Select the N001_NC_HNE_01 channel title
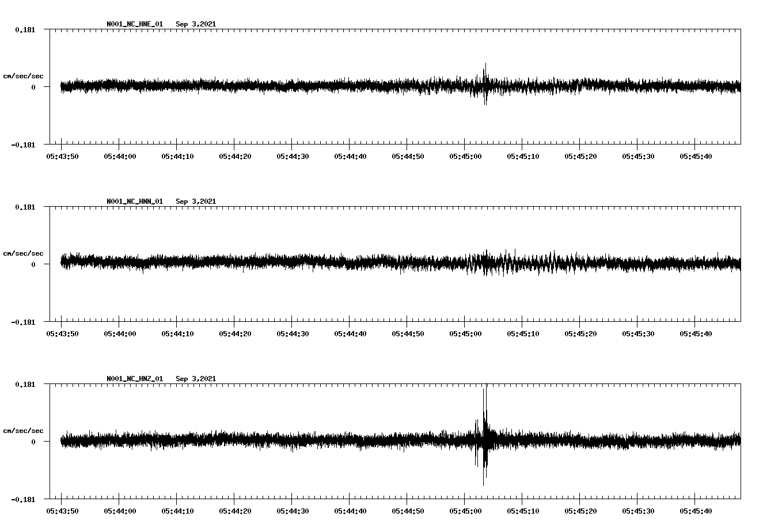This screenshot has width=782, height=532. [x=135, y=24]
